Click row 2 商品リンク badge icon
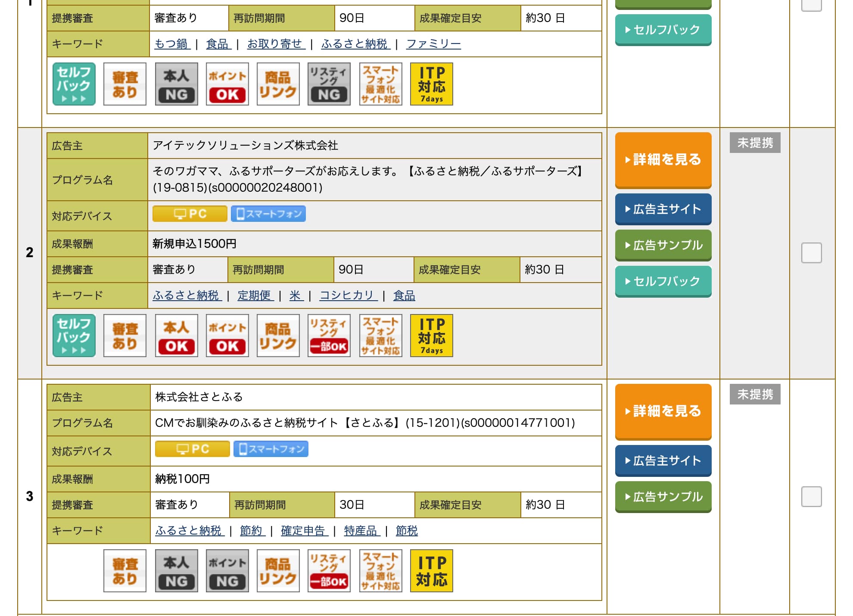Viewport: 853px width, 616px height. [278, 336]
